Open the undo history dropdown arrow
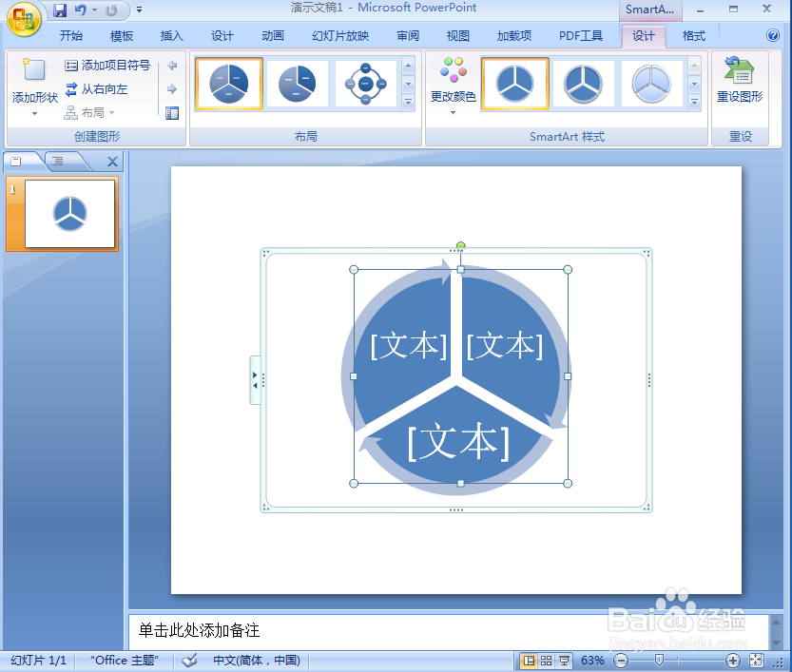 [94, 10]
